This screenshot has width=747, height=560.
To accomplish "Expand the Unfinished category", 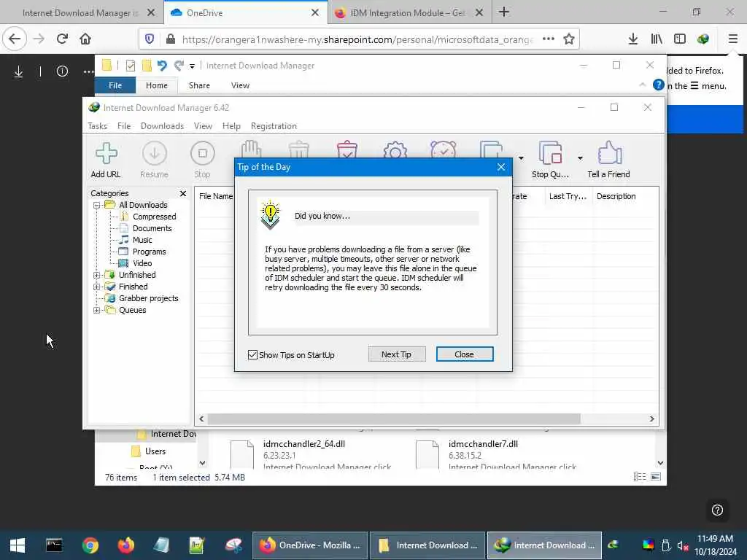I will tap(97, 275).
